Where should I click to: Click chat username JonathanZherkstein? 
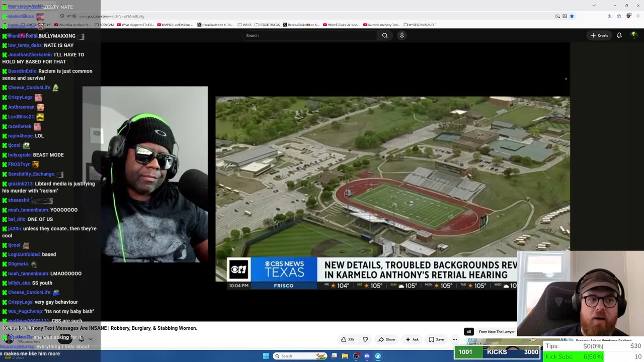click(30, 55)
